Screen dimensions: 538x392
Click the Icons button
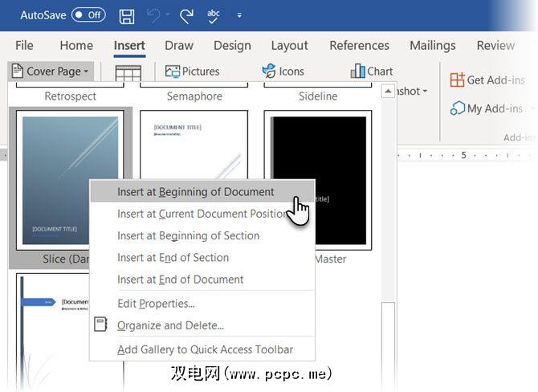[x=283, y=71]
